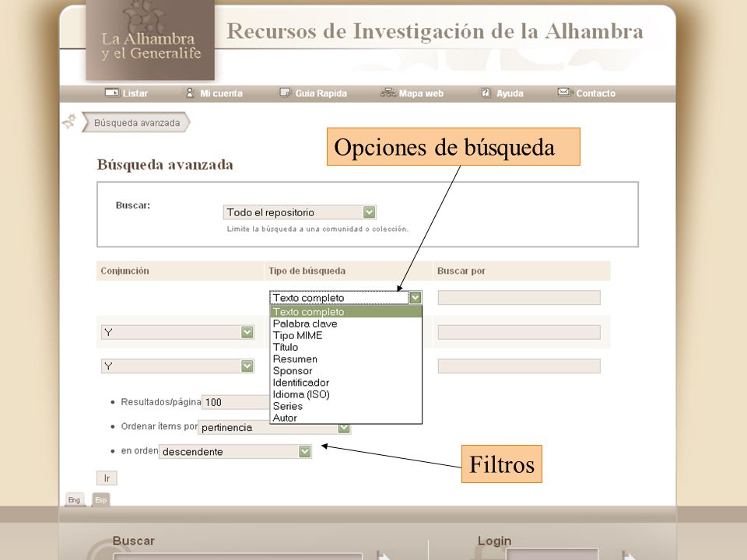Select Autor in the dropdown list
The height and width of the screenshot is (560, 747).
coord(345,418)
